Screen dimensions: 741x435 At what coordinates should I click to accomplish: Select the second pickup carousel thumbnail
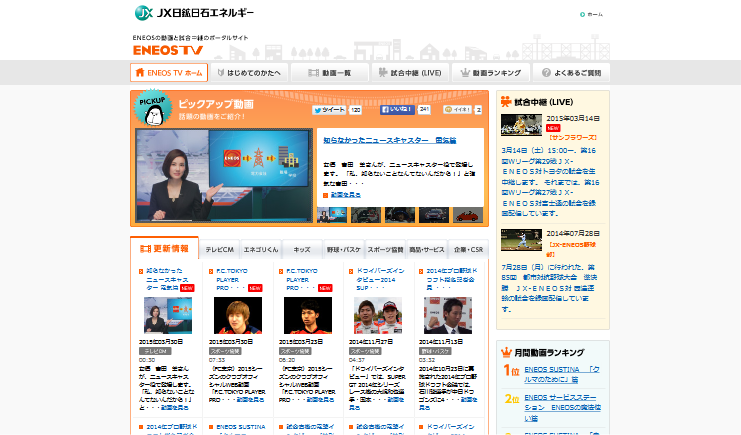click(x=366, y=215)
